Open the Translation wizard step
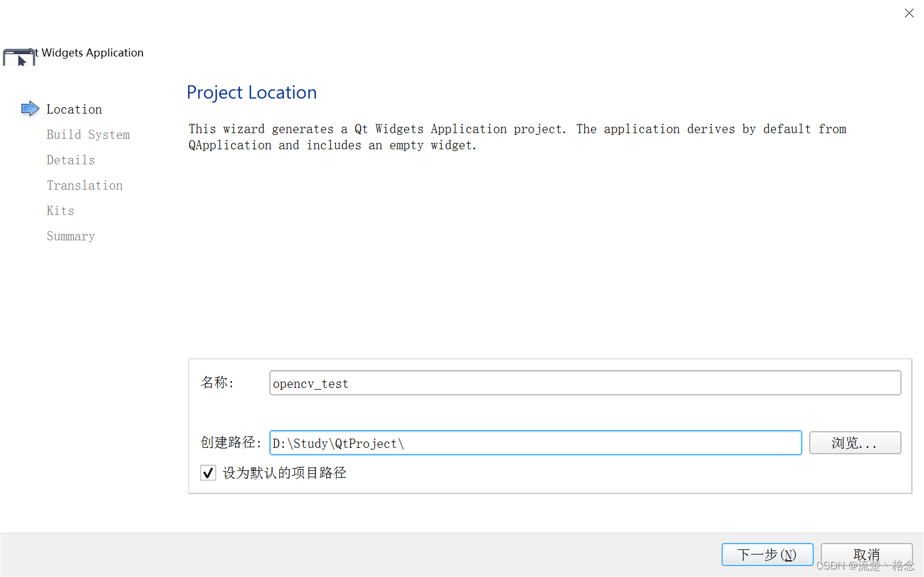The image size is (924, 577). click(x=85, y=185)
